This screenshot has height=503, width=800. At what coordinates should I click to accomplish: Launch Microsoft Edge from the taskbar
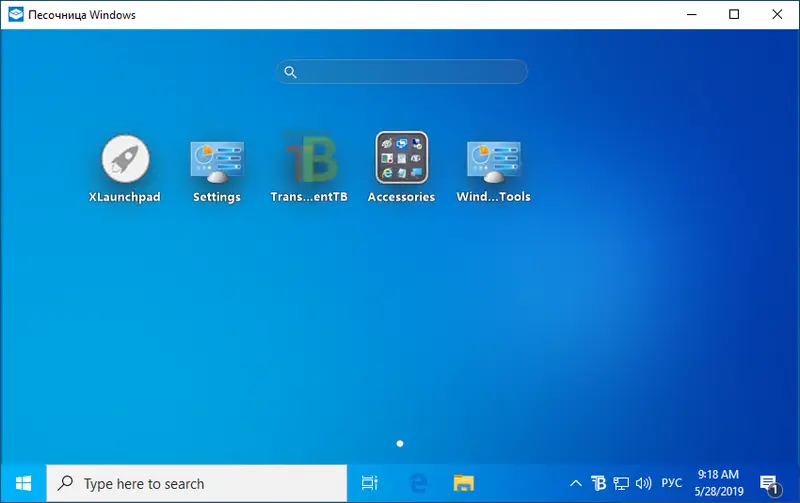point(418,483)
